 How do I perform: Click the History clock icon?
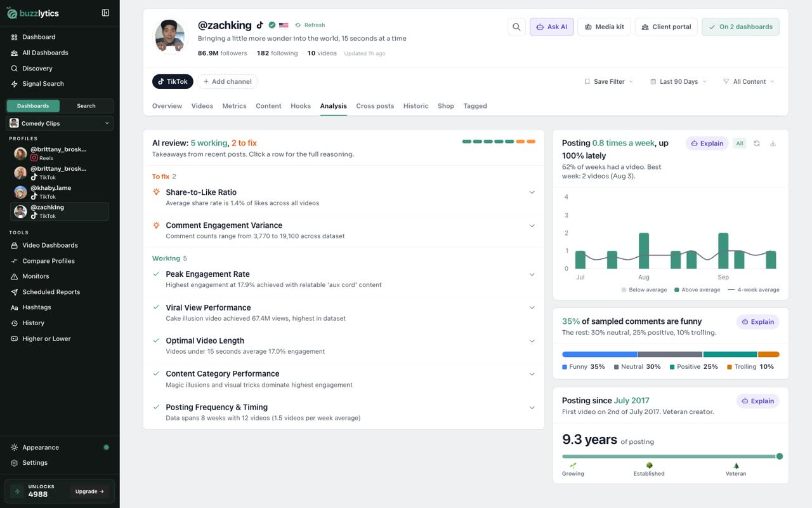coord(15,323)
